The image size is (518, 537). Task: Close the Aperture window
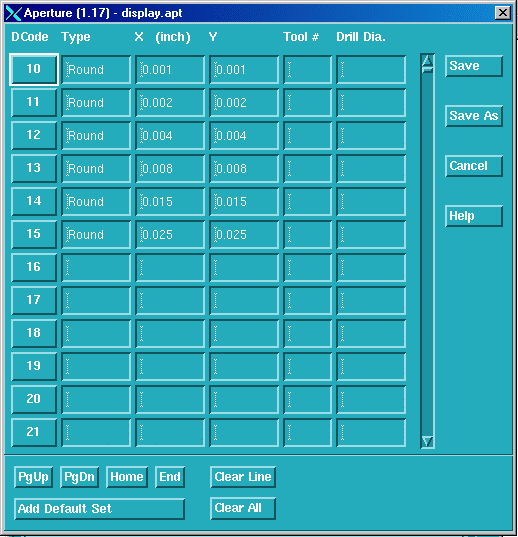(x=503, y=13)
